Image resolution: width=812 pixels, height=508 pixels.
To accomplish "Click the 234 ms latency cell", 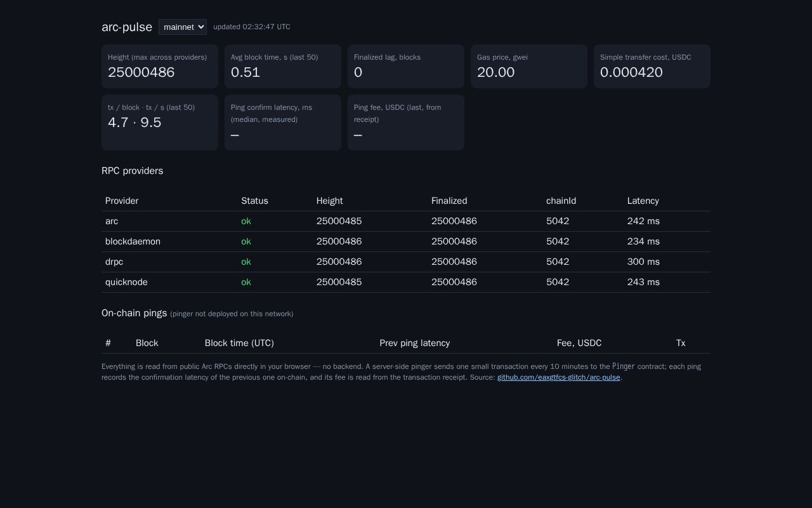I will [x=643, y=241].
